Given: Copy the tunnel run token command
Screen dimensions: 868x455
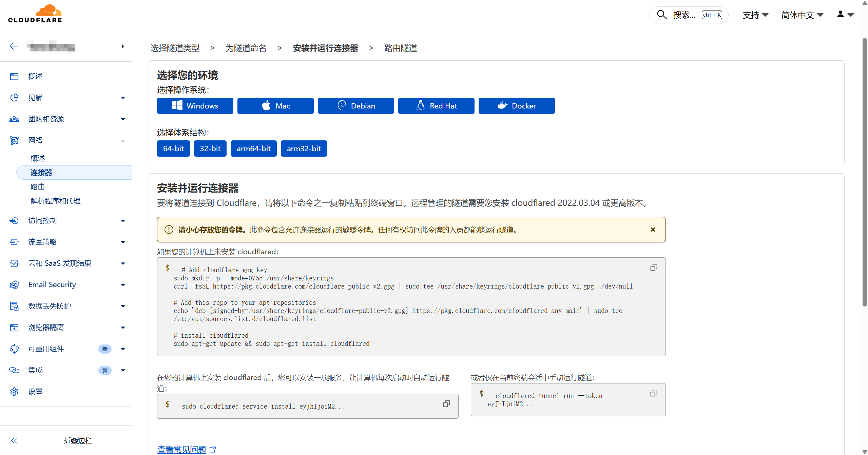Looking at the screenshot, I should coord(653,393).
